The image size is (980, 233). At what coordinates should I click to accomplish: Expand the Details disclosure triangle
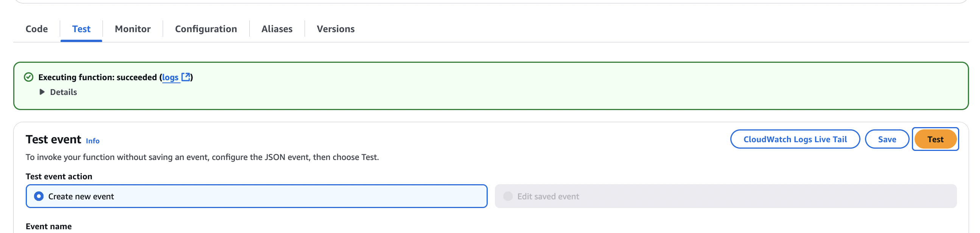[x=43, y=92]
